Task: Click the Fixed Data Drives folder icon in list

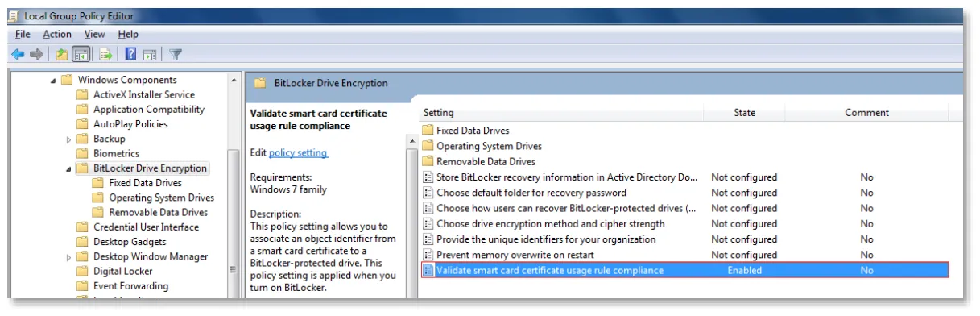Action: (428, 131)
